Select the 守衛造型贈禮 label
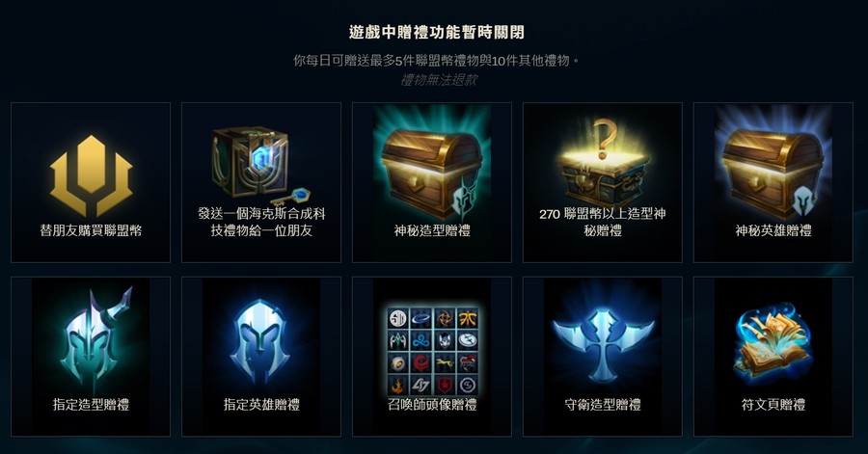868x454 pixels. coord(603,405)
